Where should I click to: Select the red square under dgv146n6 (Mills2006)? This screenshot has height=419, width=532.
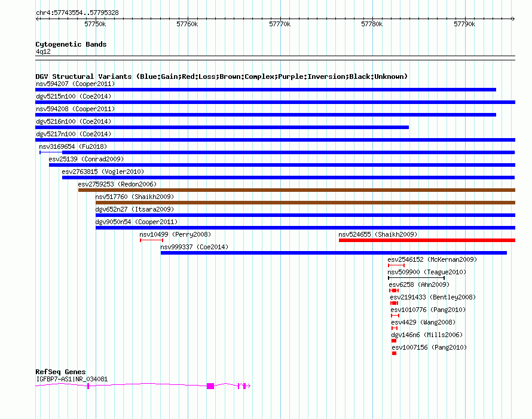pyautogui.click(x=394, y=341)
